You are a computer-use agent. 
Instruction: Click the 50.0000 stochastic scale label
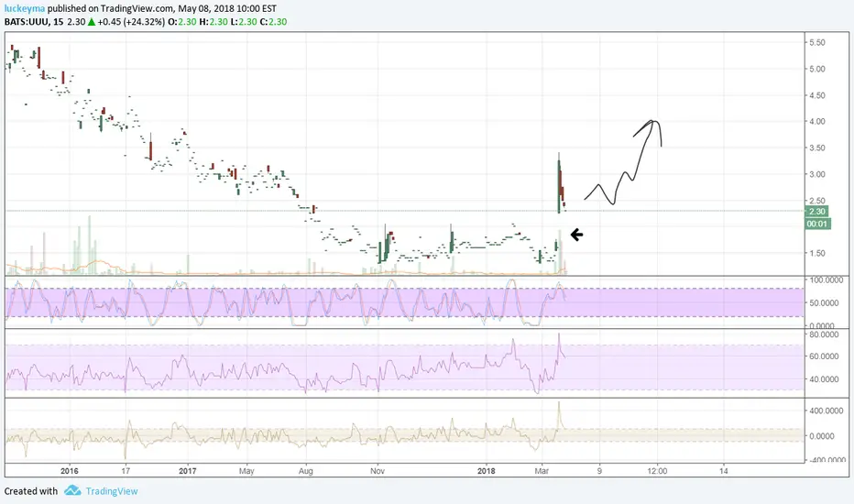tap(824, 303)
